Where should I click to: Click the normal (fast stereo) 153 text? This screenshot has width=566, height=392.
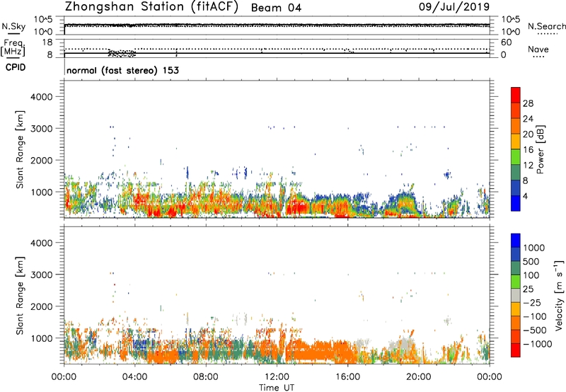coord(122,70)
